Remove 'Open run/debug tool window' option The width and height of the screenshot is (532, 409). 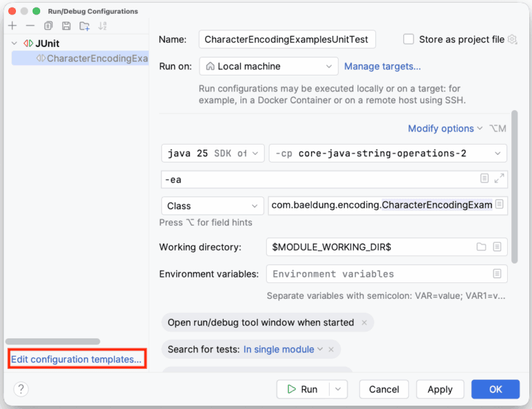(x=364, y=322)
